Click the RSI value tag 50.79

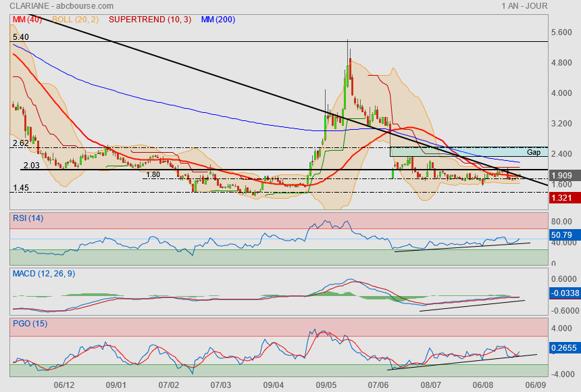[565, 235]
